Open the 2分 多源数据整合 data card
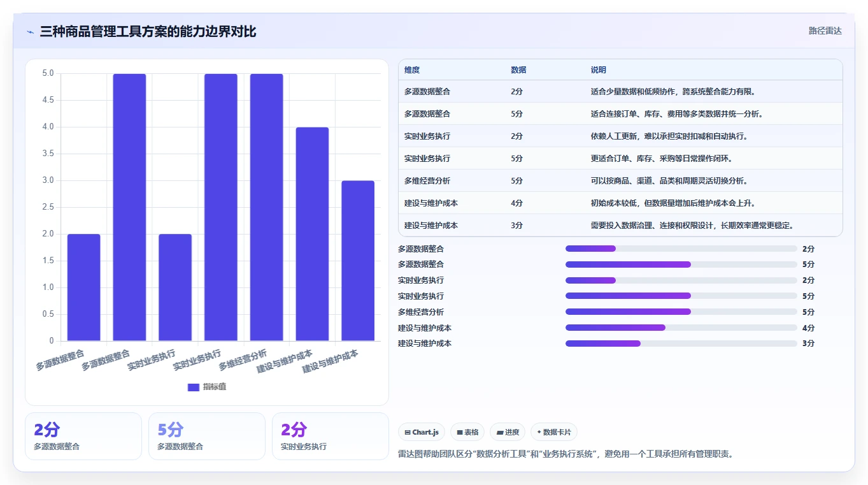The height and width of the screenshot is (485, 868). (83, 436)
